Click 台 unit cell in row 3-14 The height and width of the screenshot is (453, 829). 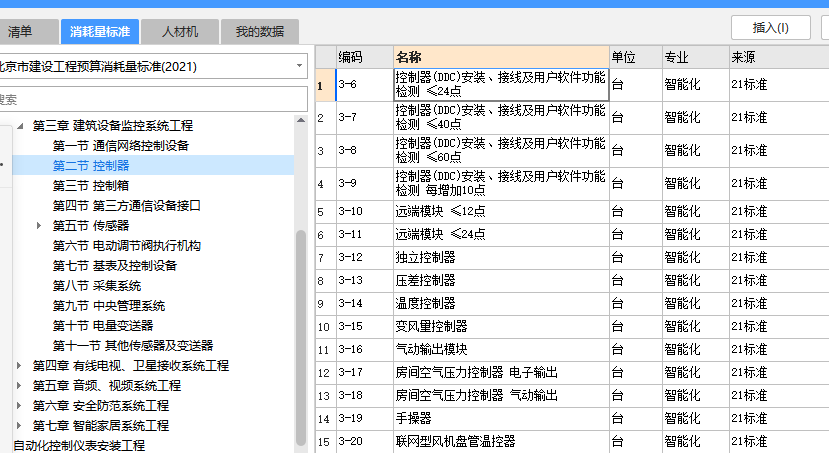pos(636,303)
